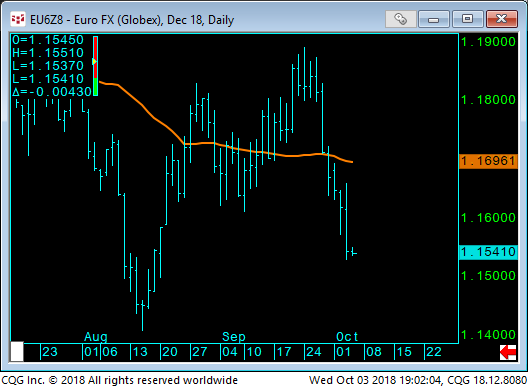Viewport: 528px width, 388px height.
Task: Click the chain link icon in title bar
Action: pos(400,19)
